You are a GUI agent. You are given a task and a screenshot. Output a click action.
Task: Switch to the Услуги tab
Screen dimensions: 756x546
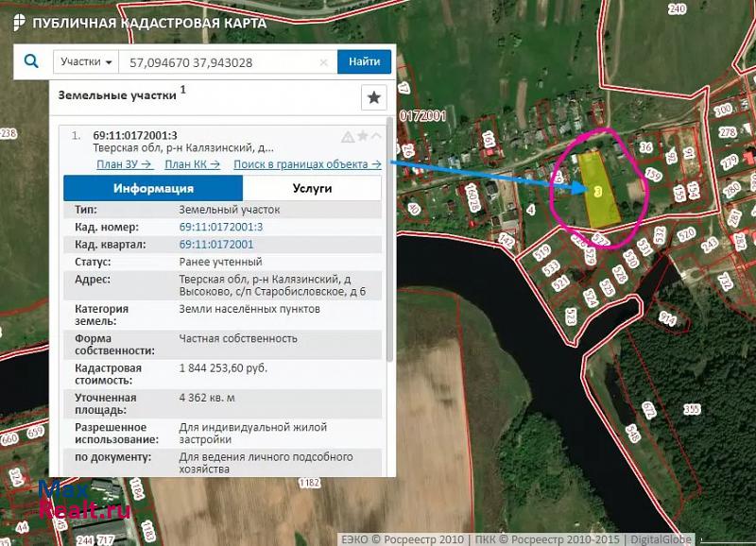coord(312,188)
